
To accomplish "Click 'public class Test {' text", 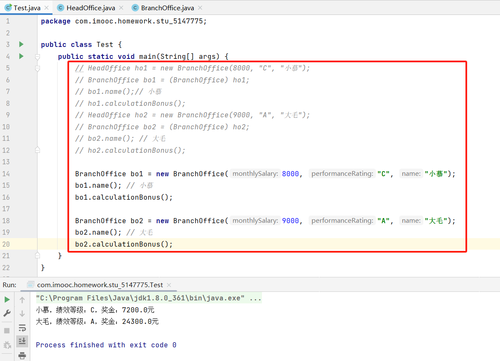I will point(81,45).
